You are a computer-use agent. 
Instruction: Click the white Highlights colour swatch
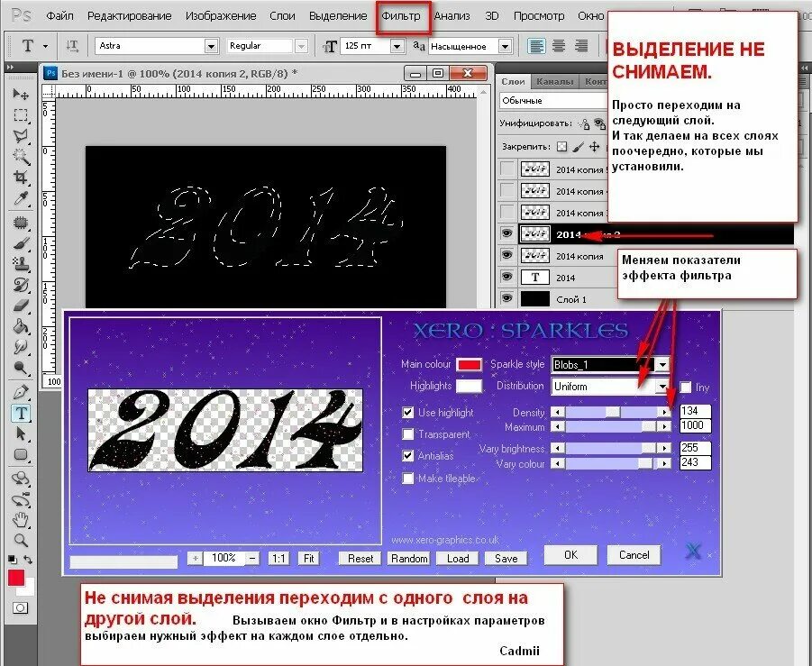(470, 387)
